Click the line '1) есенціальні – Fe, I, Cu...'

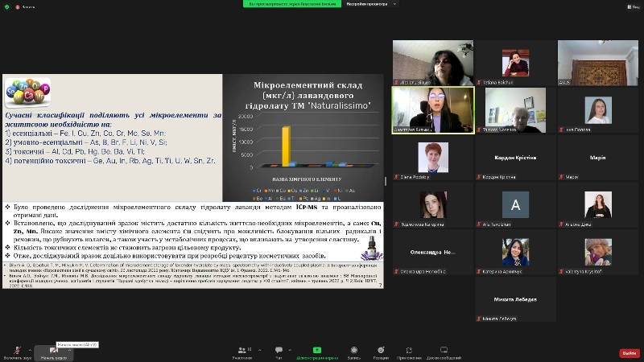tap(85, 134)
